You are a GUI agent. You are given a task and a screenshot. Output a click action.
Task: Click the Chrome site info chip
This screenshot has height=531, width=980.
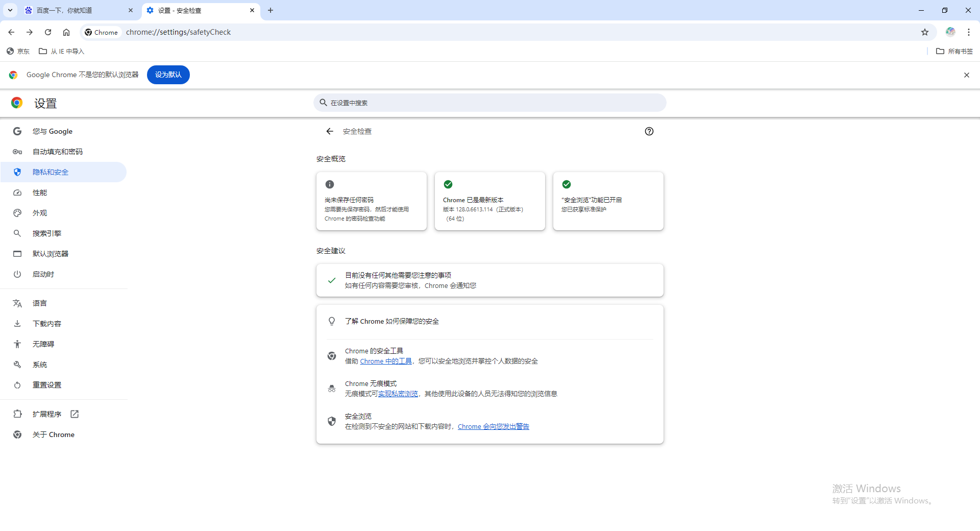coord(102,32)
